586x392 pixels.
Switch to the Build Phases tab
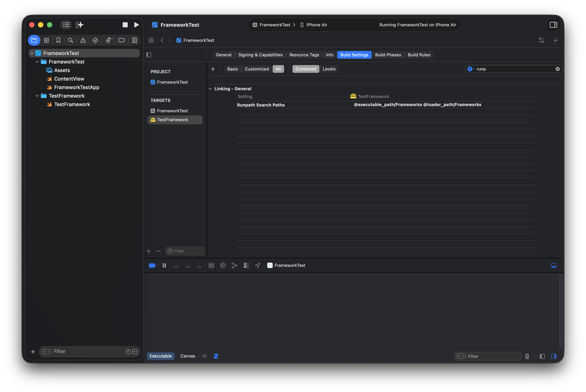point(388,55)
